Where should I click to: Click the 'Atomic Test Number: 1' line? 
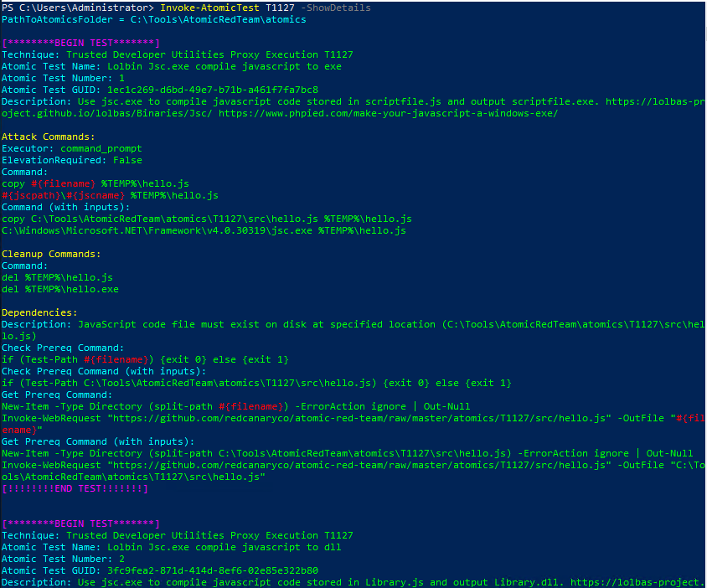pos(63,78)
